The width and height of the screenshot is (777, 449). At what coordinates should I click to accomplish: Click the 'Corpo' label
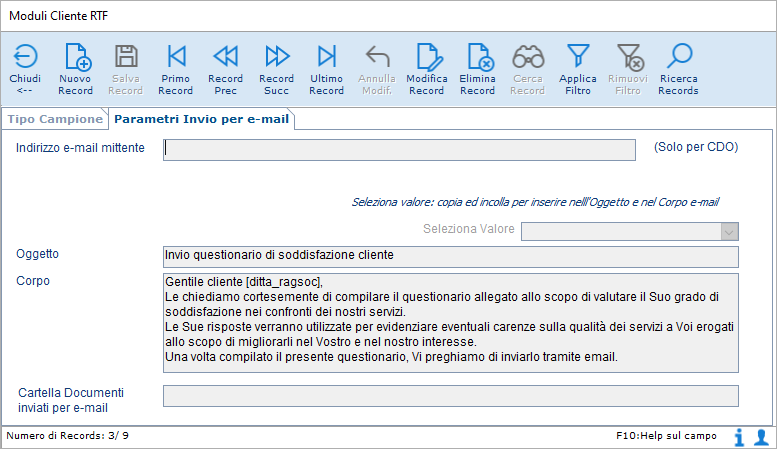[x=33, y=281]
